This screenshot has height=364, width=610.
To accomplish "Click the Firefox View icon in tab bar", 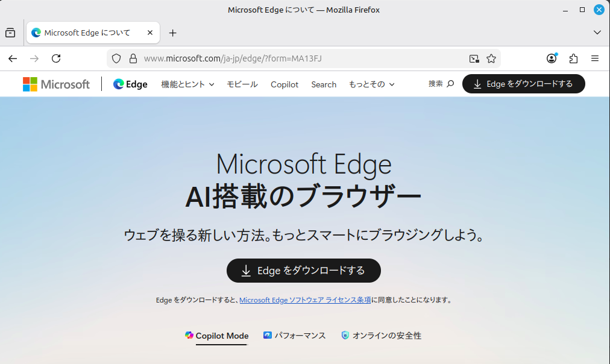I will tap(10, 33).
